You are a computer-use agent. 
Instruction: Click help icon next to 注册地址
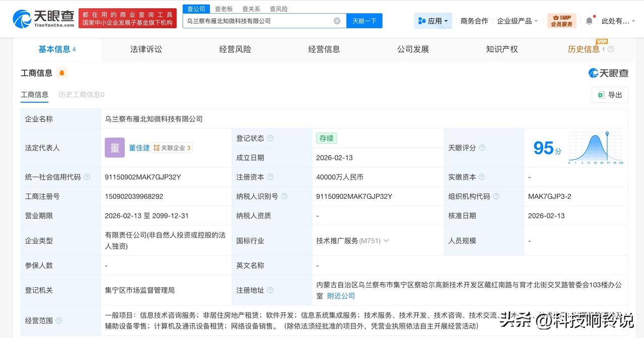point(270,290)
